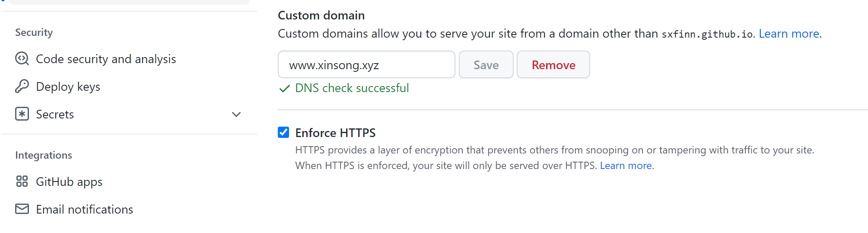Follow the Learn more link about HTTPS
This screenshot has height=233, width=868.
coord(626,166)
